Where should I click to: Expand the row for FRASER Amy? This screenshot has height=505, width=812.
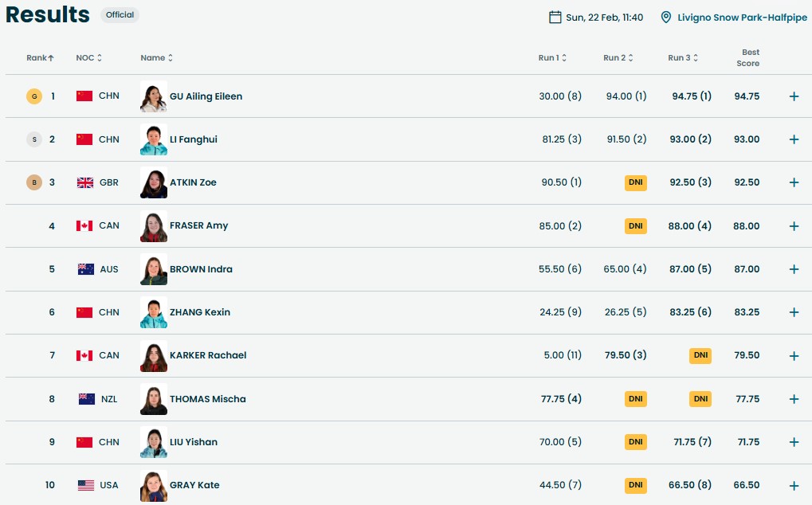pos(794,226)
